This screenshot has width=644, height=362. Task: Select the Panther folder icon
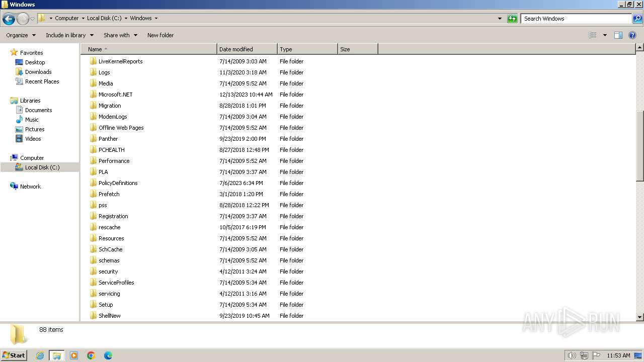click(x=93, y=139)
